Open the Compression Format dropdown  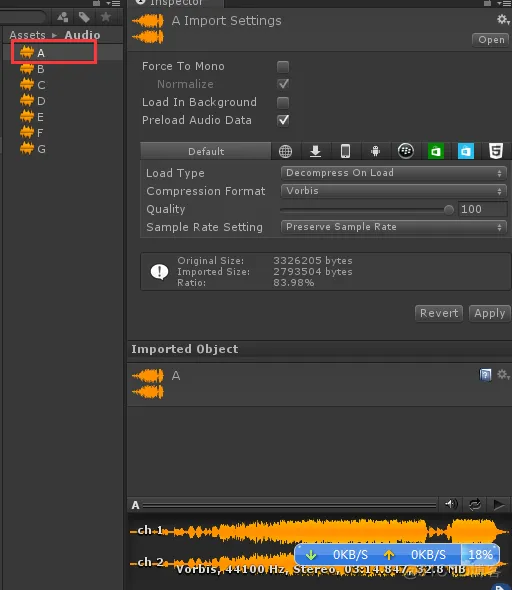tap(393, 191)
